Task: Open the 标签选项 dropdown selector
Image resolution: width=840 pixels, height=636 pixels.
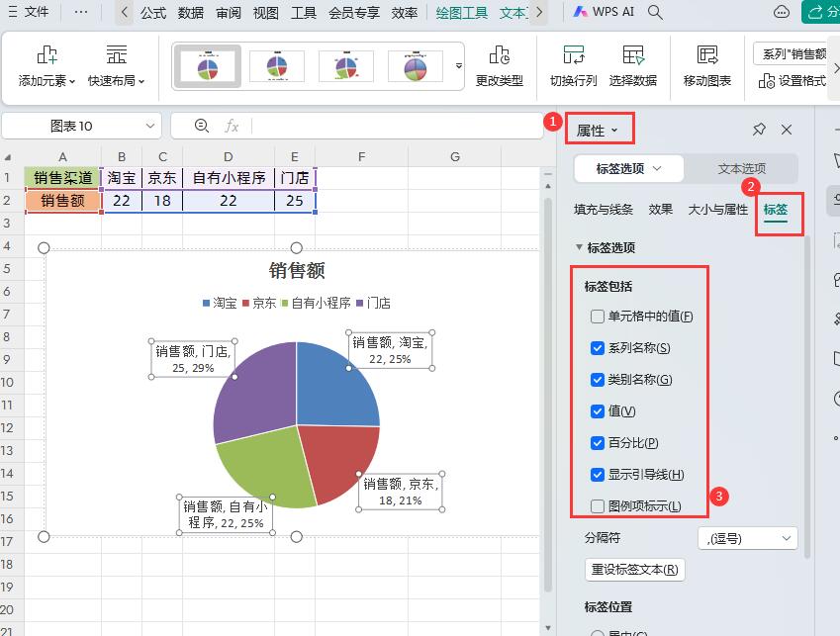Action: [628, 168]
